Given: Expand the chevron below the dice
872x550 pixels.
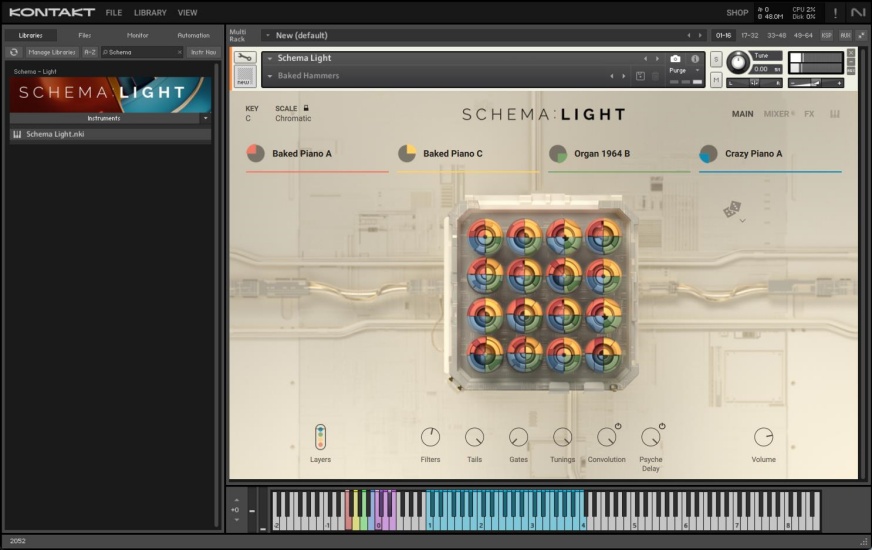Looking at the screenshot, I should [742, 221].
